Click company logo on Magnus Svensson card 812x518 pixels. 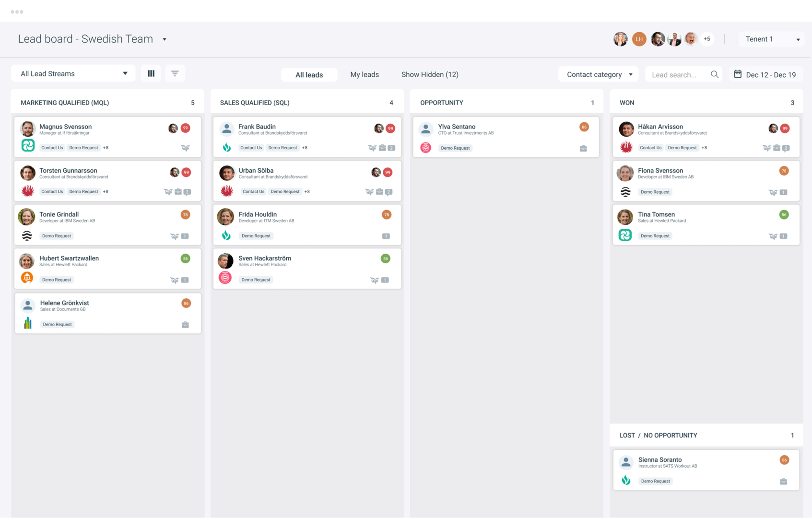28,145
